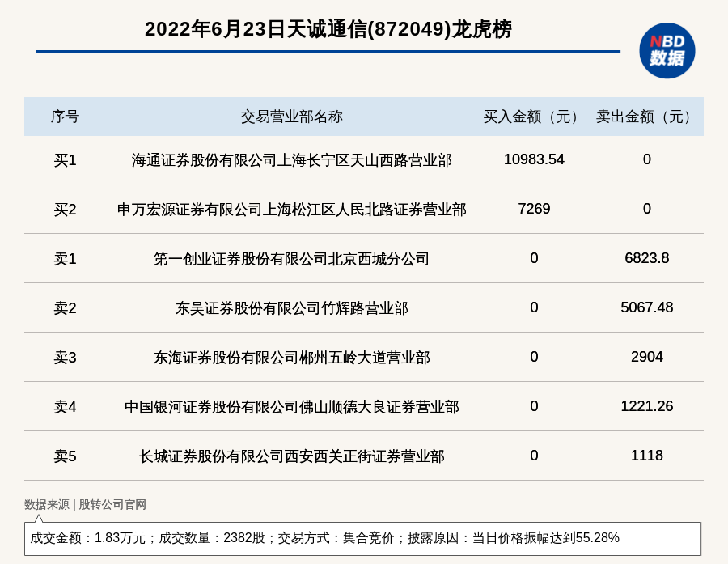Select the sell amount 6823.8

[x=647, y=258]
